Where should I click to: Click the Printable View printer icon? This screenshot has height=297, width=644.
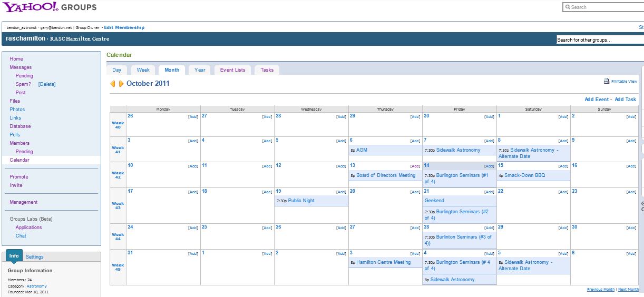pyautogui.click(x=607, y=81)
